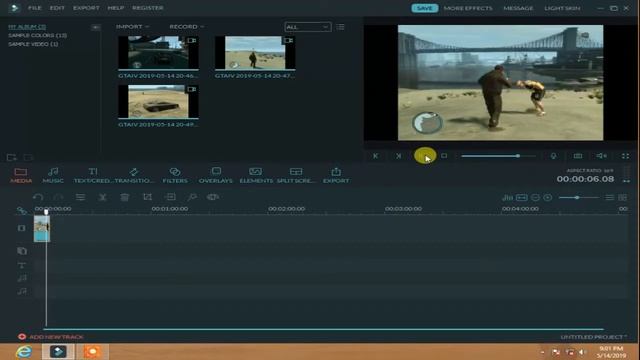Split clip with the scissors icon
Image resolution: width=640 pixels, height=360 pixels.
tap(103, 197)
